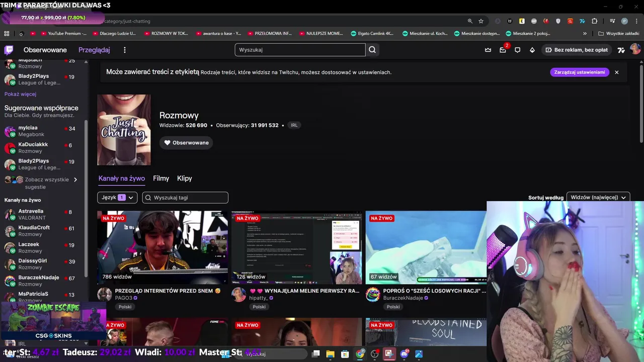644x362 pixels.
Task: Open the PAGO3 channel name link
Action: pyautogui.click(x=124, y=298)
